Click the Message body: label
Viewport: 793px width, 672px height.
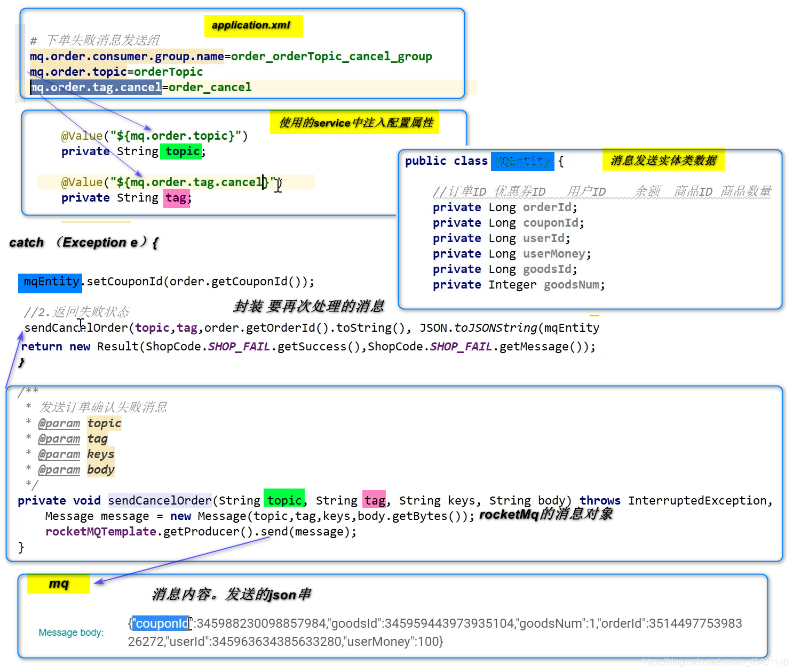(71, 633)
